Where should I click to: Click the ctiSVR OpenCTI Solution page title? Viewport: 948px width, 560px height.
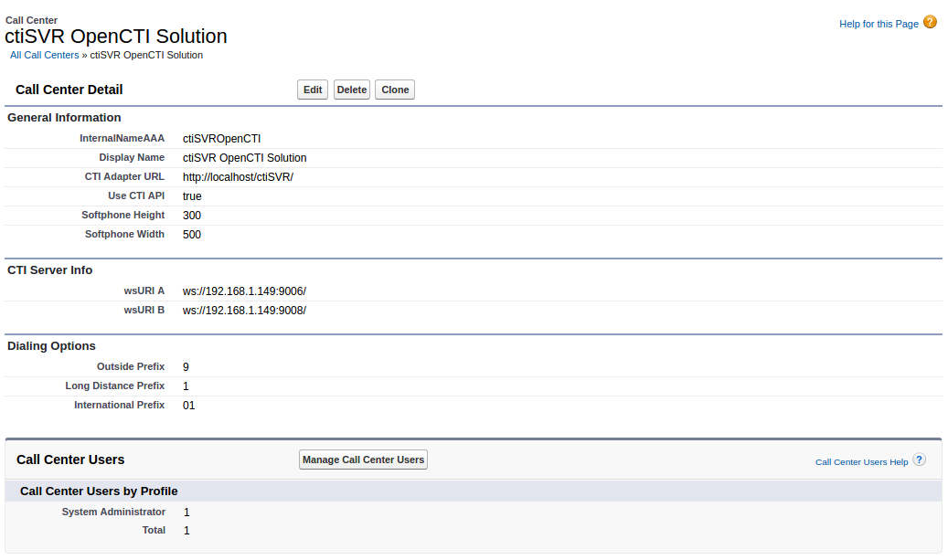[116, 37]
